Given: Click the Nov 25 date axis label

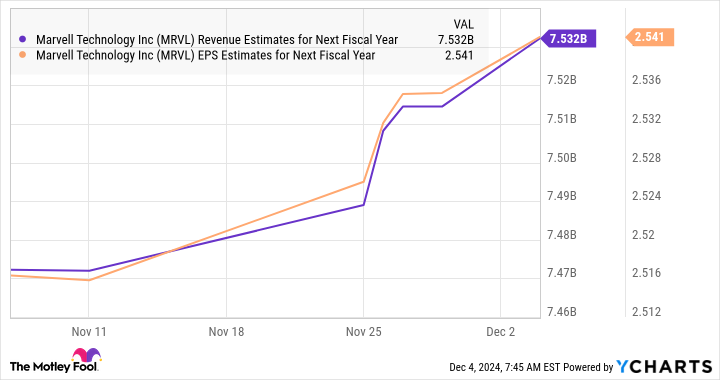Looking at the screenshot, I should 363,331.
